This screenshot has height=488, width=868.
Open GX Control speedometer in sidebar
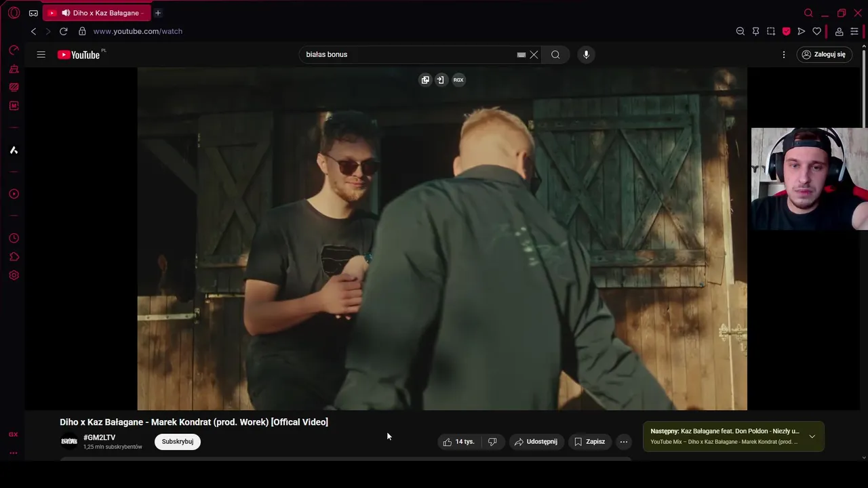click(x=14, y=50)
